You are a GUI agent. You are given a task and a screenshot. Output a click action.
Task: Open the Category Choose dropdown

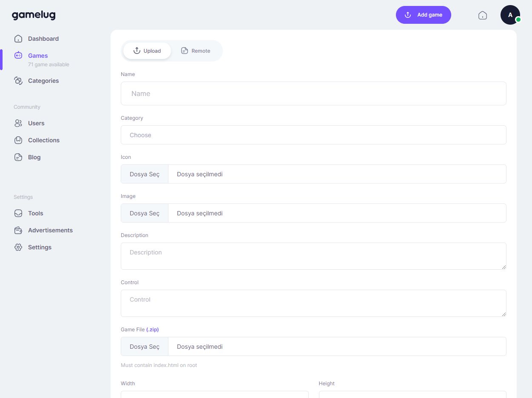tap(313, 135)
